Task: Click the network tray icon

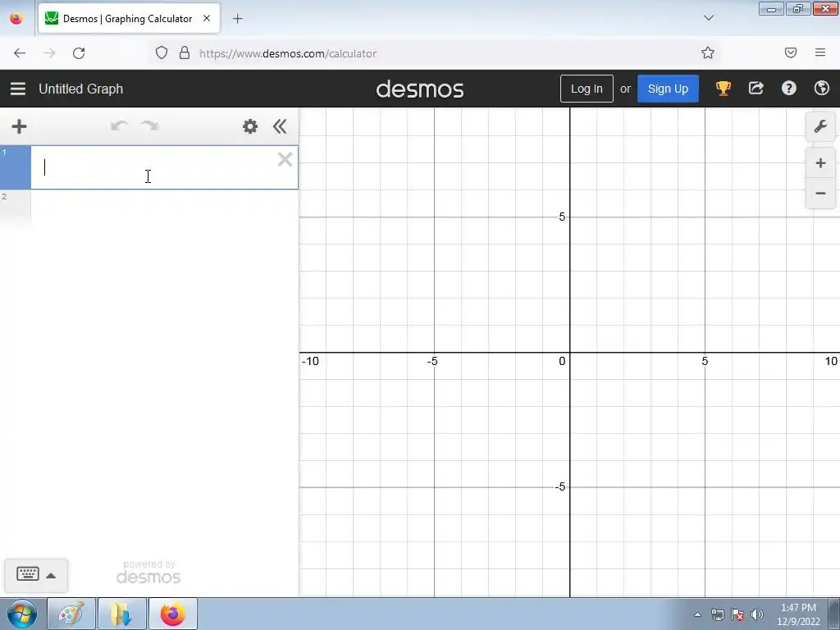Action: pyautogui.click(x=717, y=614)
